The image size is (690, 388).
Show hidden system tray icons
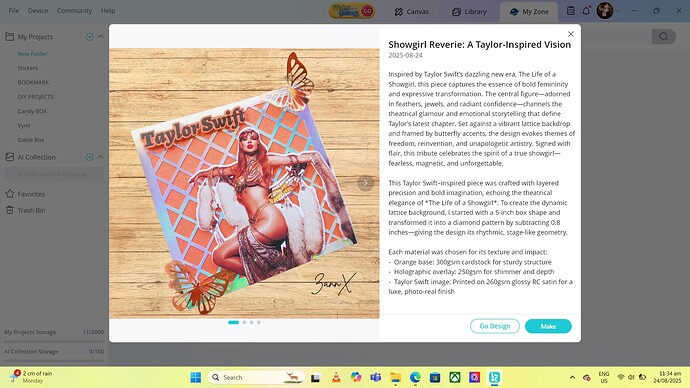[x=572, y=377]
